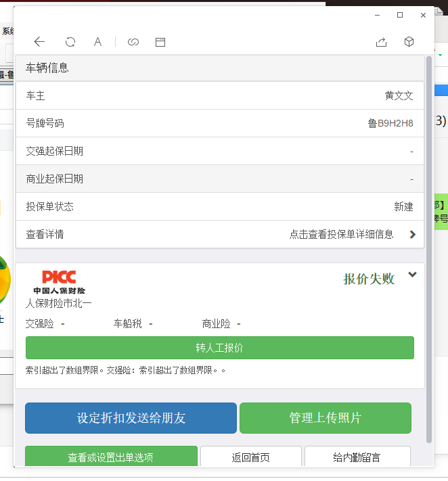Click the 投保单状态 row label

[x=49, y=206]
